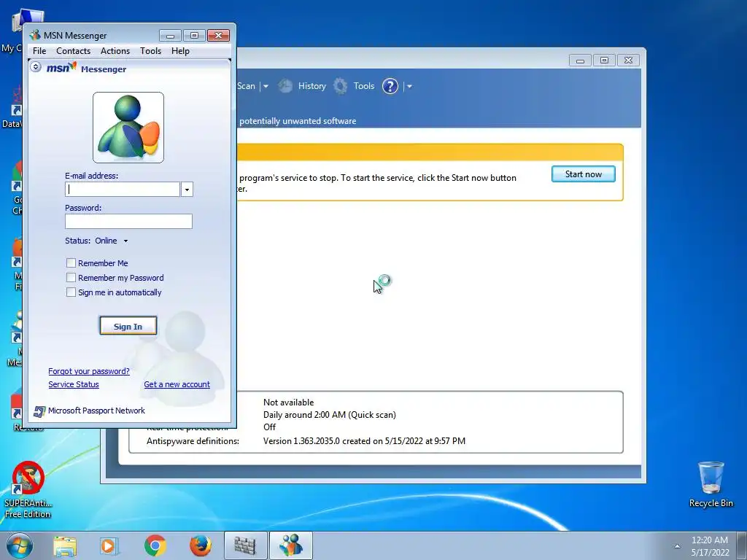Open the Windows Start orb

coord(20,545)
